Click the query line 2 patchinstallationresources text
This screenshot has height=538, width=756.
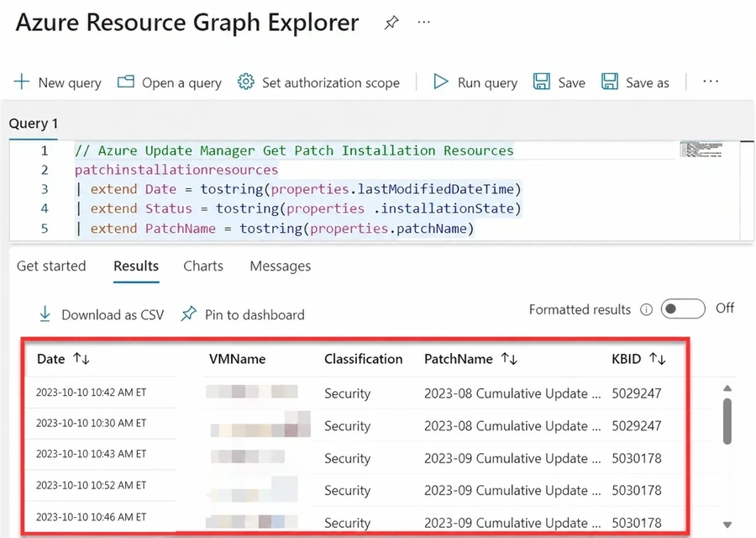pos(176,170)
